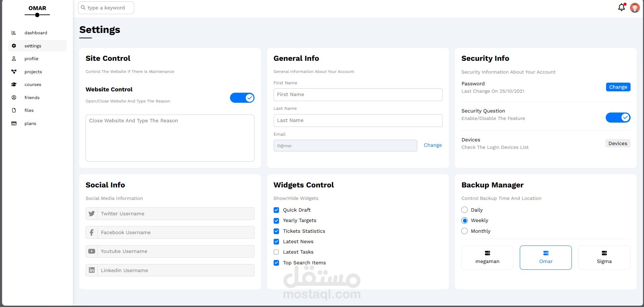Select the Monthly backup radio button
This screenshot has height=307, width=644.
(465, 231)
